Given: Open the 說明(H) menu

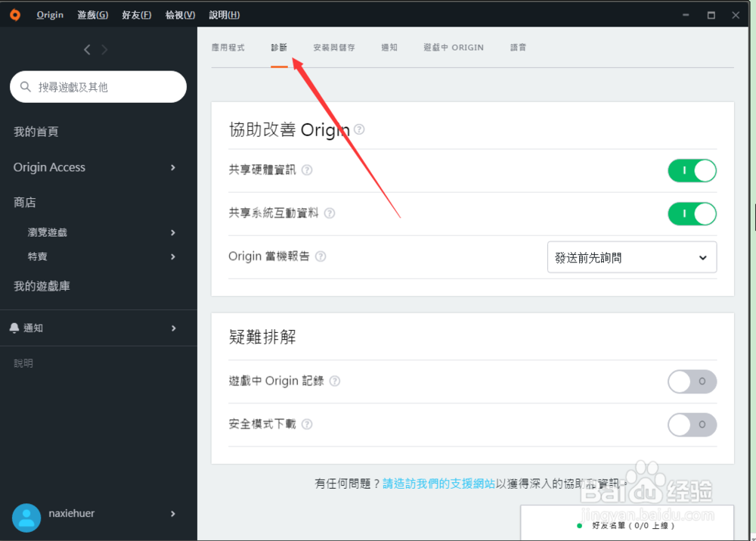Looking at the screenshot, I should (x=225, y=15).
